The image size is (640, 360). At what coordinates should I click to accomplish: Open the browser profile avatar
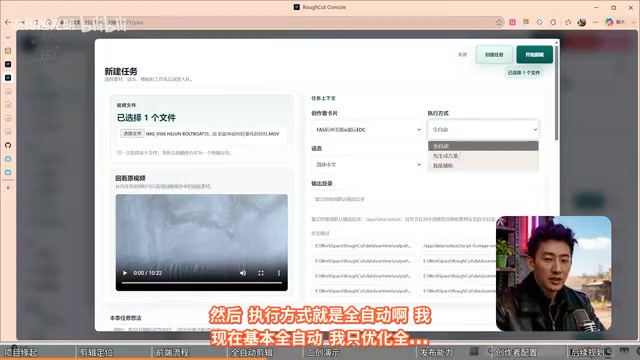pos(582,22)
